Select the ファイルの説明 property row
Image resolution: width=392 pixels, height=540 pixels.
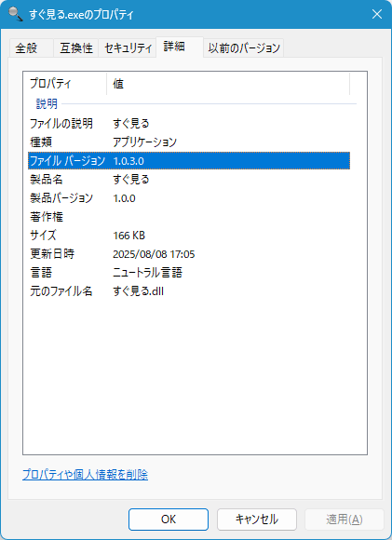pos(189,123)
